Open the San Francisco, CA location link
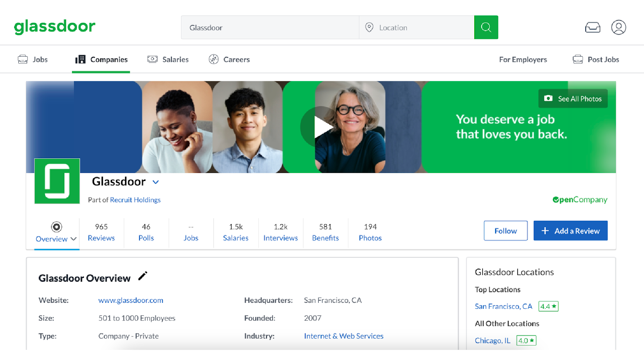Viewport: 644px width, 362px height. coord(503,306)
